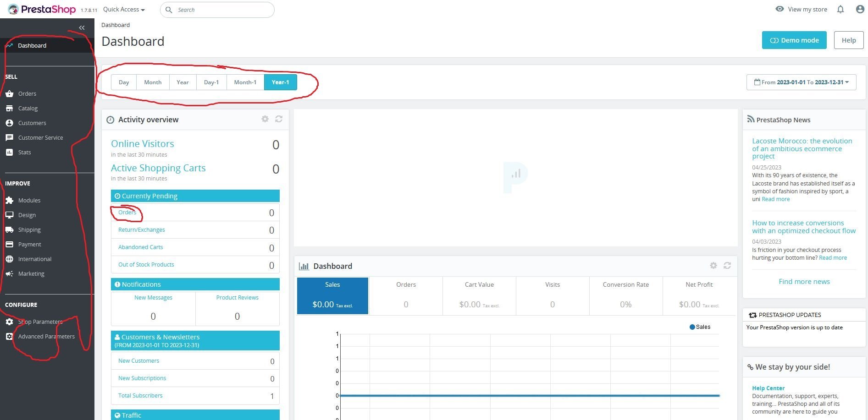Click the eye icon beside View my store

pyautogui.click(x=780, y=9)
